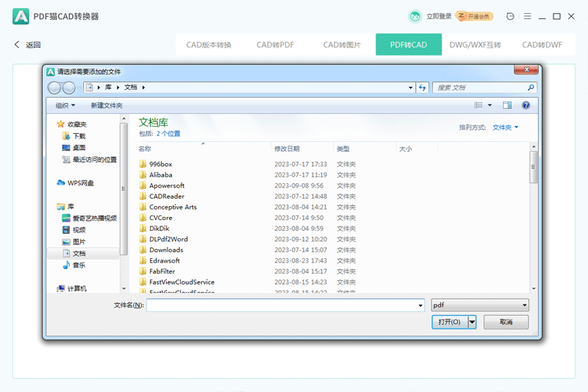Screen dimensions: 588x392
Task: Toggle the preview pane icon
Action: [507, 106]
